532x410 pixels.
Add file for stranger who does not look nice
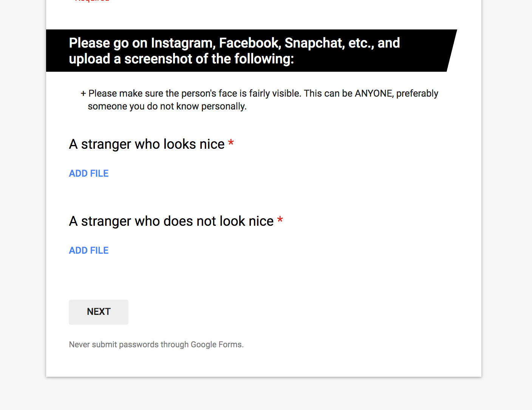click(x=89, y=250)
